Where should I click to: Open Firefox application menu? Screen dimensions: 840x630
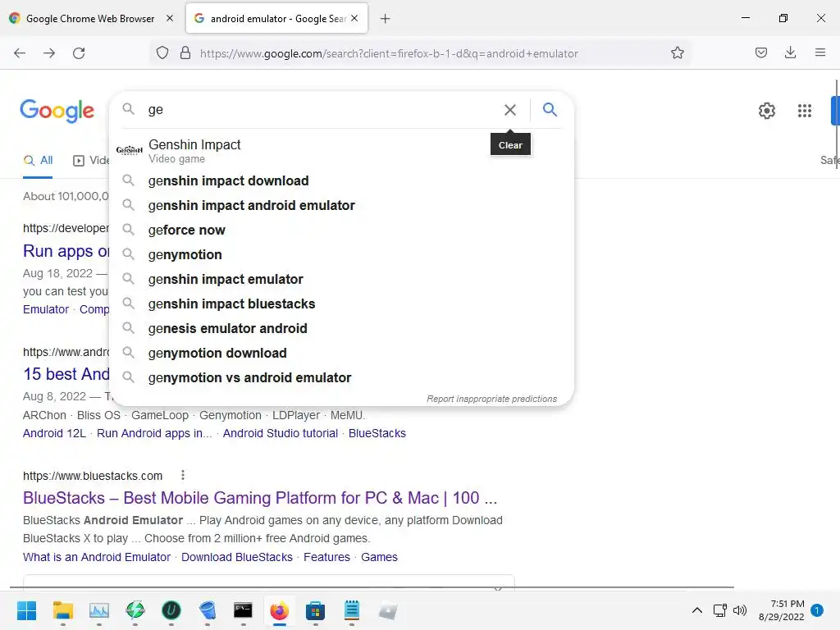pos(819,52)
